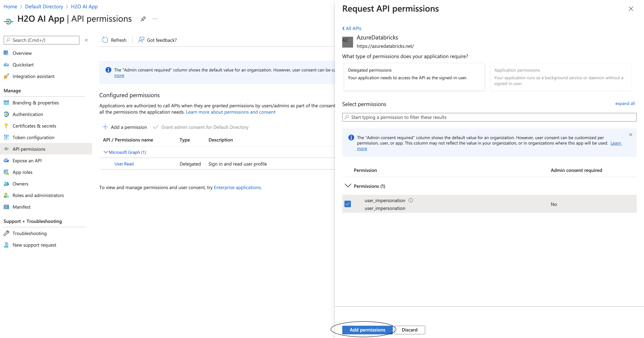Click the Certificates & secrets key icon

6,126
